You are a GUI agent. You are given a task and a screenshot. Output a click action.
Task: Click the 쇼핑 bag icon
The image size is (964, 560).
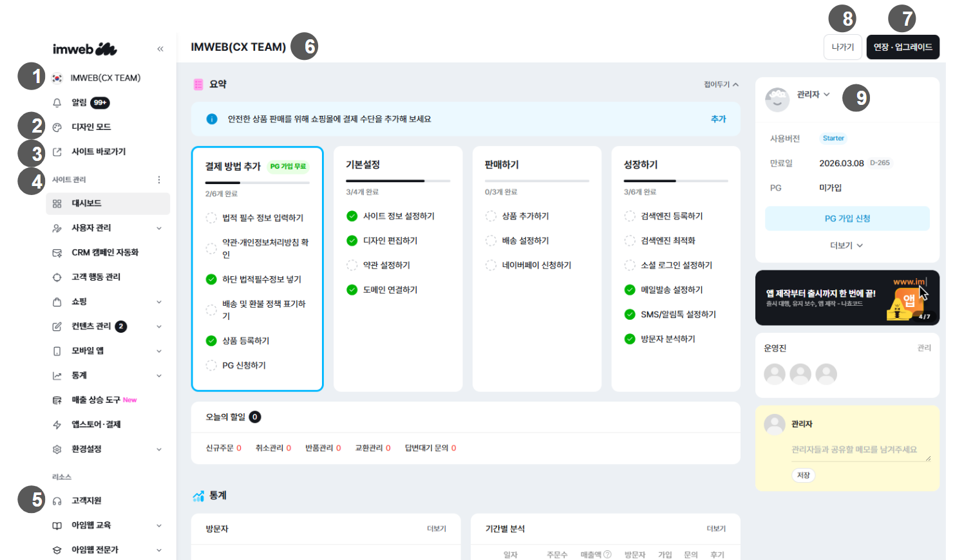57,302
